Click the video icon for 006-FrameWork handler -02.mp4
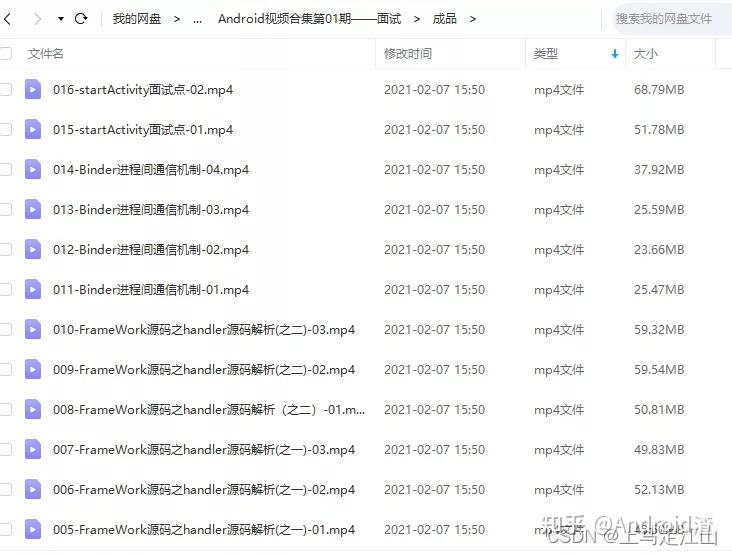The height and width of the screenshot is (555, 732). tap(33, 489)
